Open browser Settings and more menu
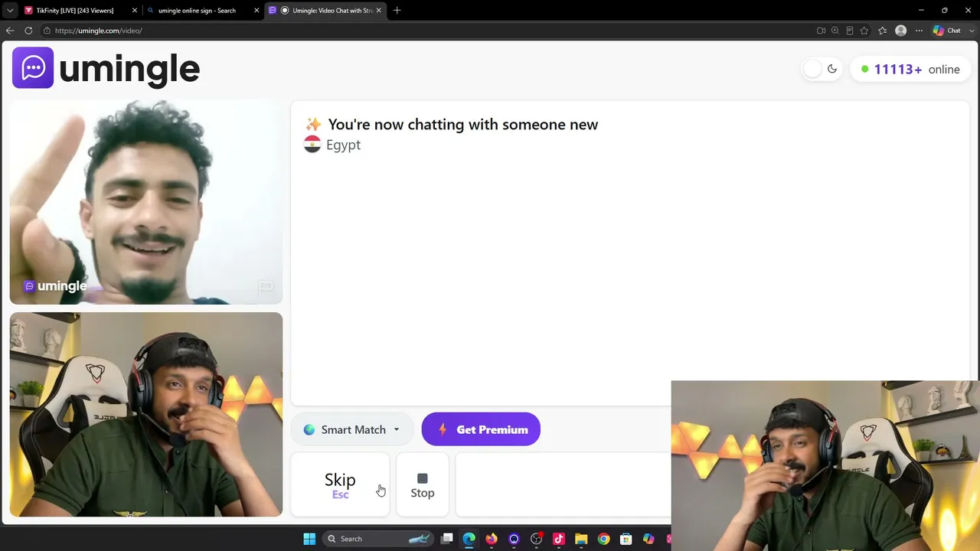This screenshot has height=551, width=980. pyautogui.click(x=920, y=31)
